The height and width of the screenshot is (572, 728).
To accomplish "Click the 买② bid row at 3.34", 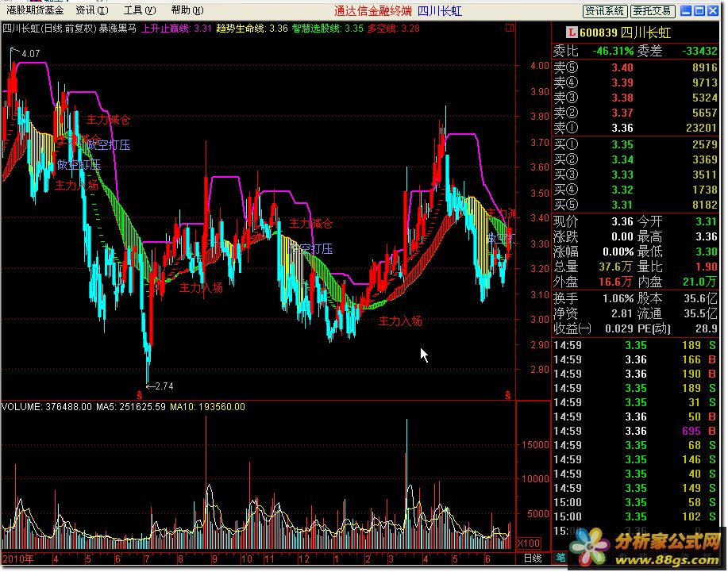I will coord(635,159).
